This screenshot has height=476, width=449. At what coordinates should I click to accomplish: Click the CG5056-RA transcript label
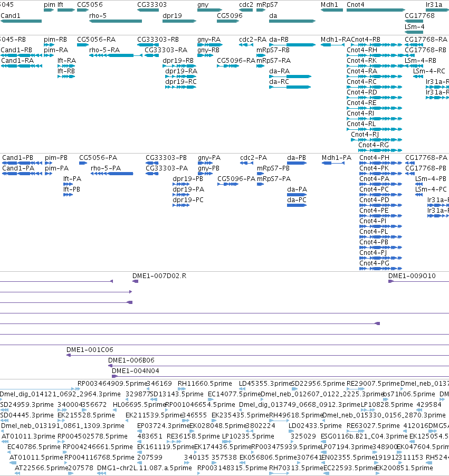(96, 40)
